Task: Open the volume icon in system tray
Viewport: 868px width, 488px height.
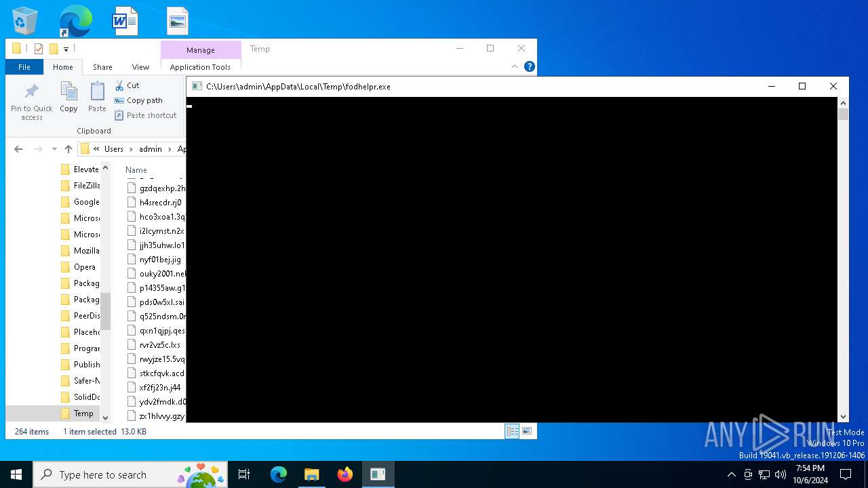Action: 781,474
